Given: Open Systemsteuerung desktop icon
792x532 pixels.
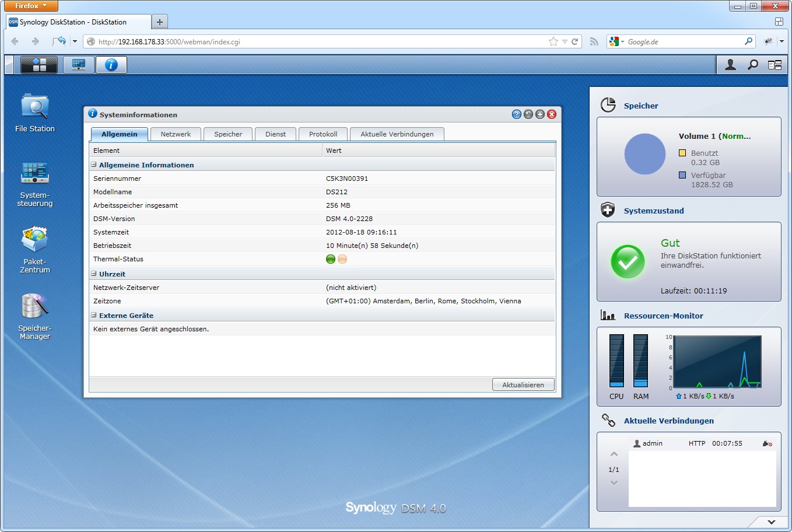Looking at the screenshot, I should [35, 184].
